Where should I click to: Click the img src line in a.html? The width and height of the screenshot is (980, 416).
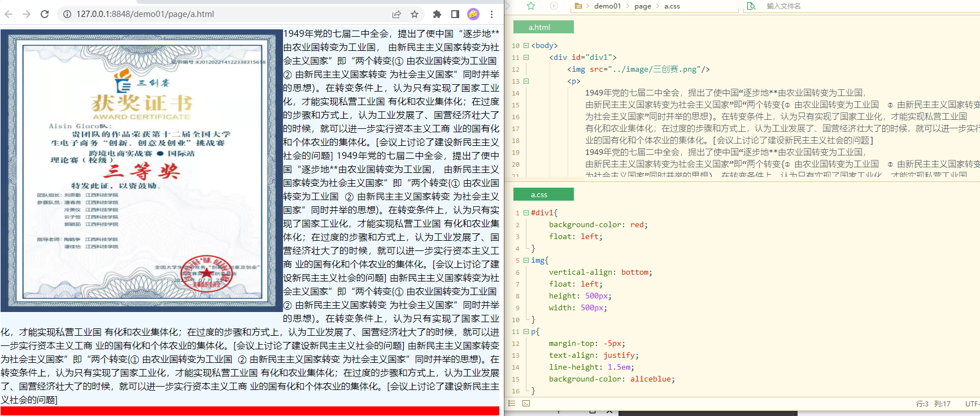pos(638,69)
